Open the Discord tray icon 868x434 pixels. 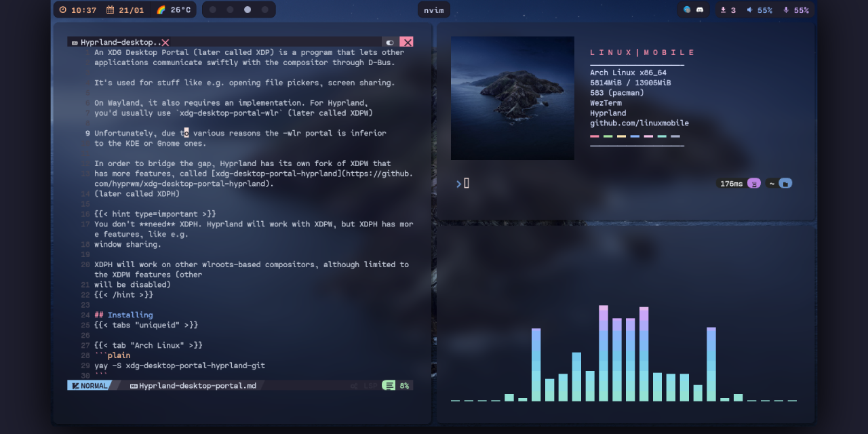tap(700, 10)
